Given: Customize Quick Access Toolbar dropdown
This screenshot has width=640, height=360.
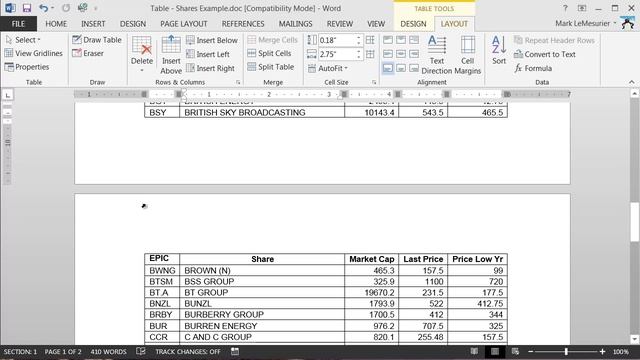Looking at the screenshot, I should pos(96,8).
